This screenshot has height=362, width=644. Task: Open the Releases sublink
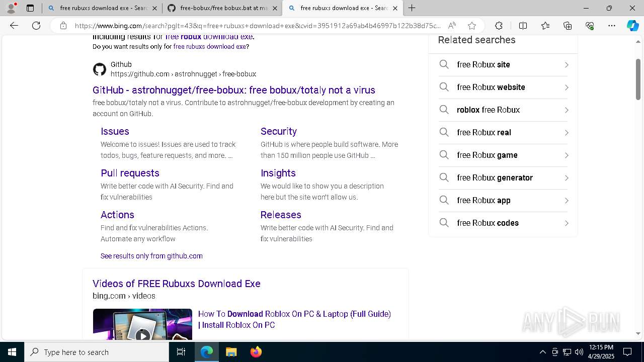(281, 215)
